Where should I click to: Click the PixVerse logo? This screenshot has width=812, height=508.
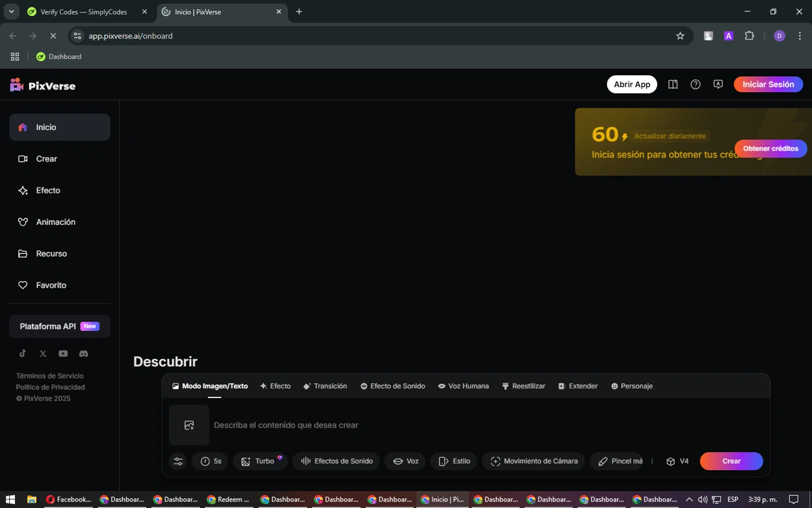coord(43,85)
